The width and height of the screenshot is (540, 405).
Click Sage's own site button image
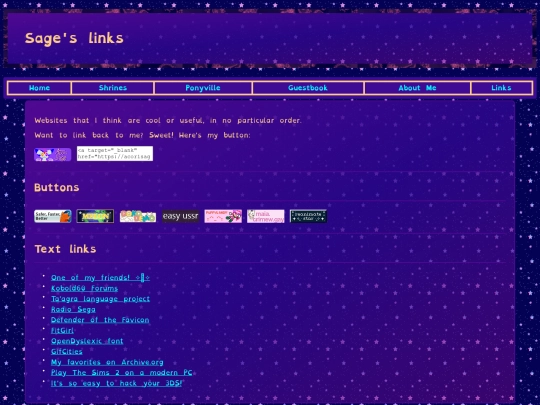[53, 154]
